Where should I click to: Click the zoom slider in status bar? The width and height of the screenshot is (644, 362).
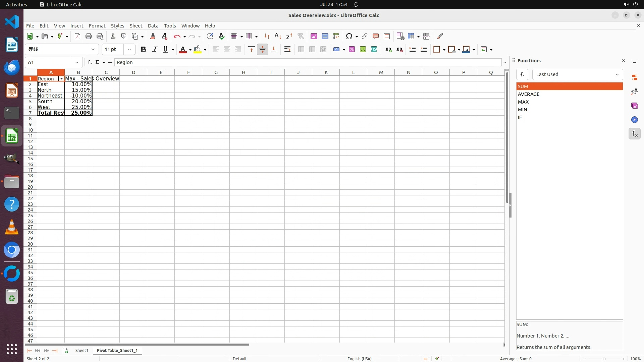604,359
